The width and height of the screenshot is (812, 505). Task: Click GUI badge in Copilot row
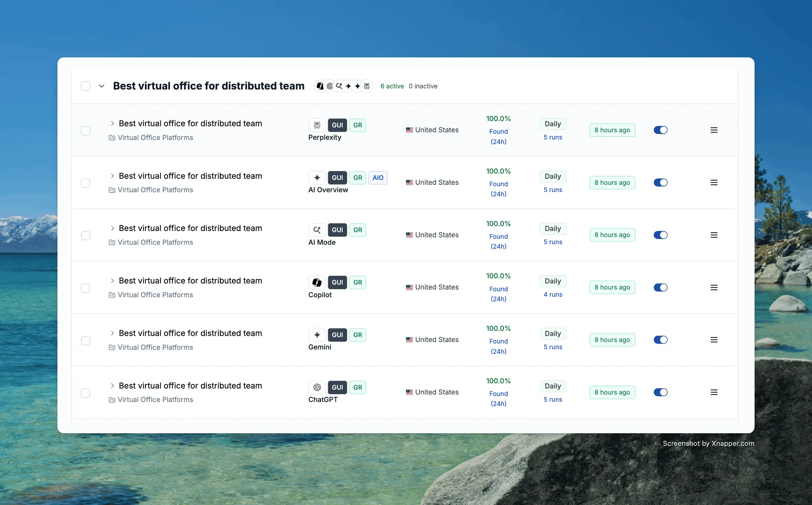point(337,283)
